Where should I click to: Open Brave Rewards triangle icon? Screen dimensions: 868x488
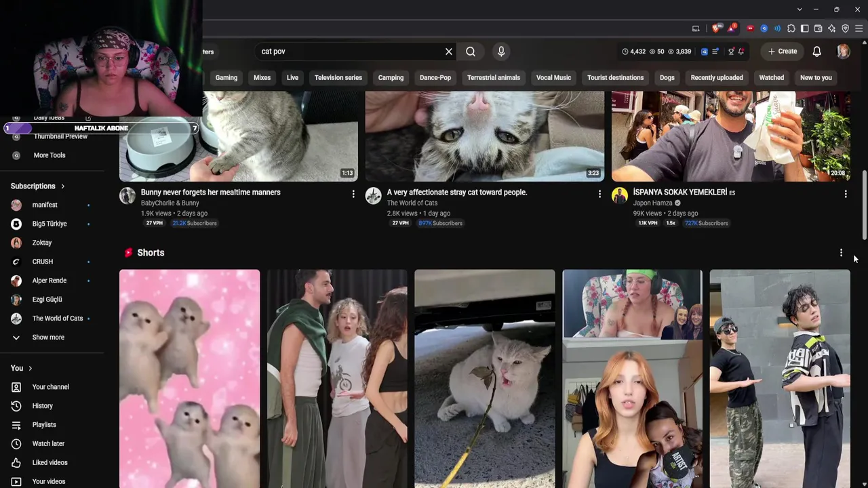pos(732,28)
